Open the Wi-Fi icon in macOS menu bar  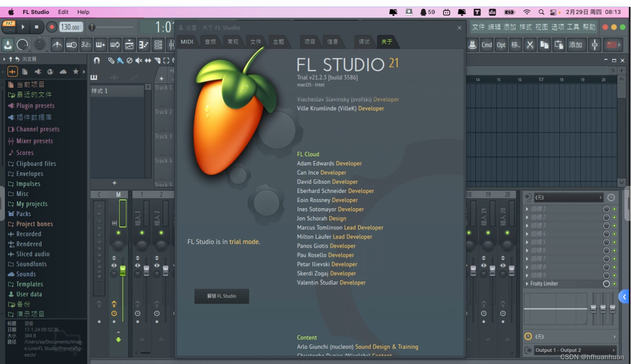pyautogui.click(x=527, y=12)
